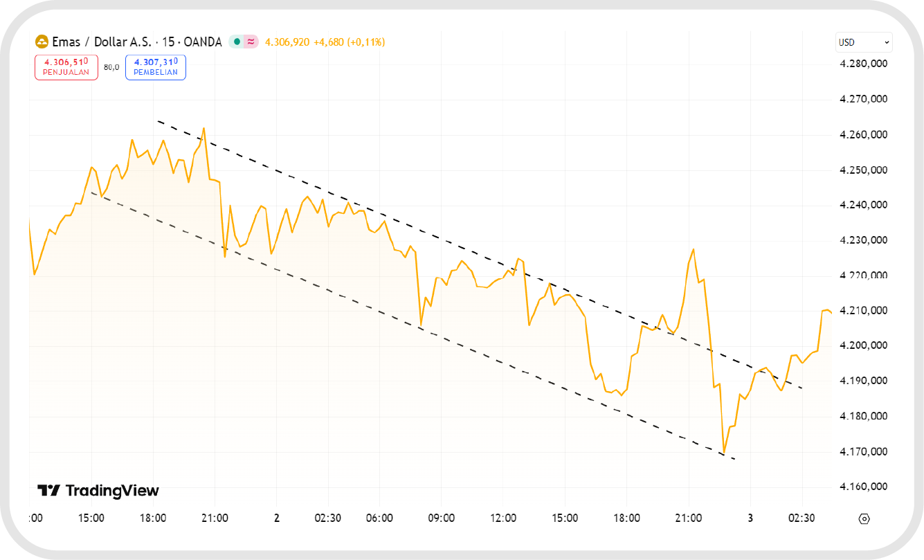Click the gold Emas symbol logo icon

click(42, 42)
